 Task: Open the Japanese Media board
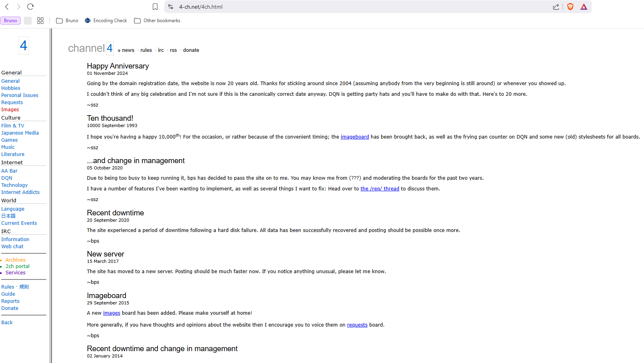20,133
